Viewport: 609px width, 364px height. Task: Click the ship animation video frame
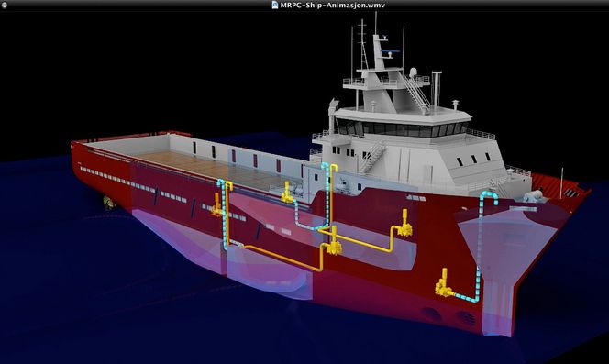point(304,187)
